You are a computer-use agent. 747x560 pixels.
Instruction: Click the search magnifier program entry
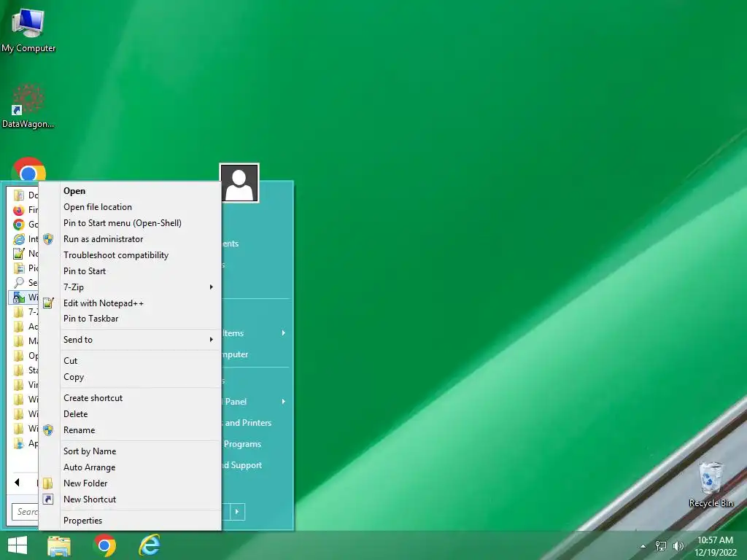click(18, 283)
